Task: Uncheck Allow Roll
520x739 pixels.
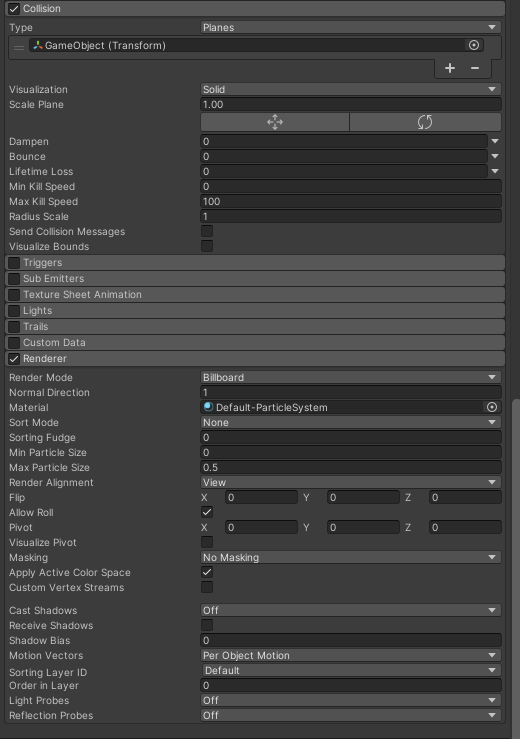Action: [x=207, y=512]
